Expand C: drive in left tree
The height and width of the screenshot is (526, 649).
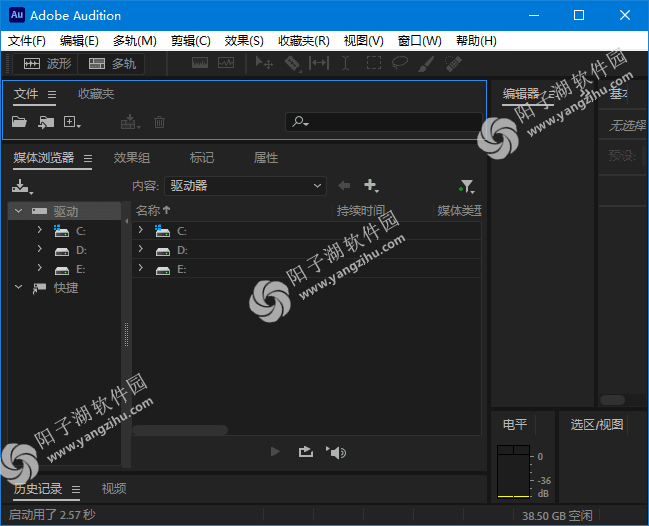(x=40, y=229)
